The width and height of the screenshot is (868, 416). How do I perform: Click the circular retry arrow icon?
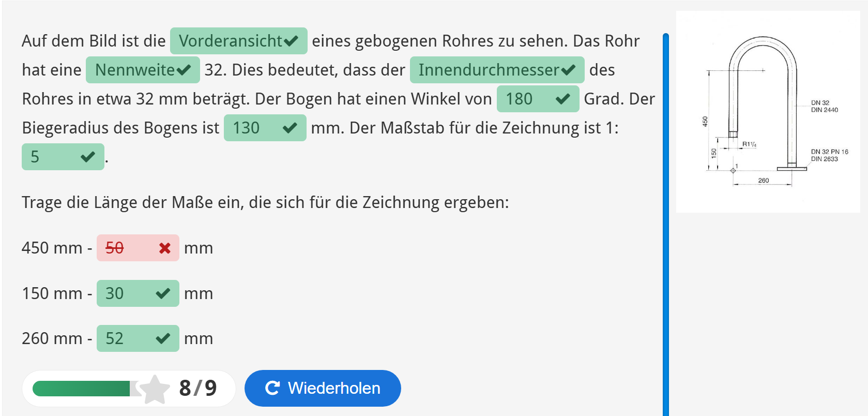click(x=272, y=388)
